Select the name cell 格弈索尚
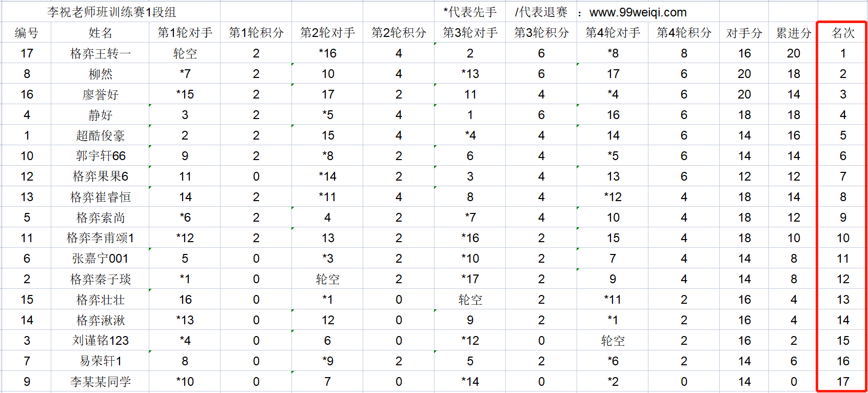The image size is (868, 393). coord(101,218)
